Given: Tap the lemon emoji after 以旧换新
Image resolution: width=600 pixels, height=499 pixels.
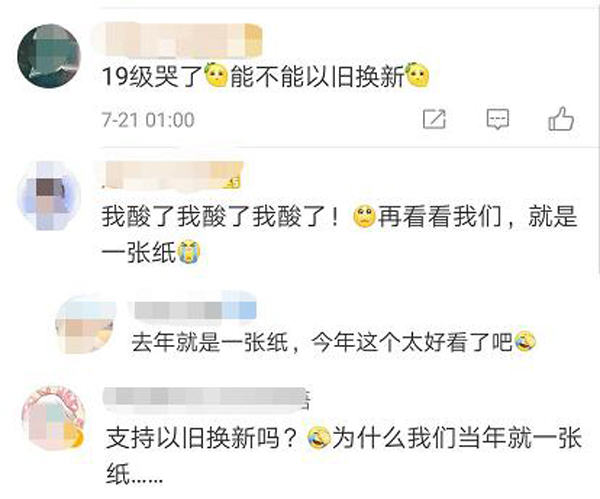Looking at the screenshot, I should click(x=417, y=75).
